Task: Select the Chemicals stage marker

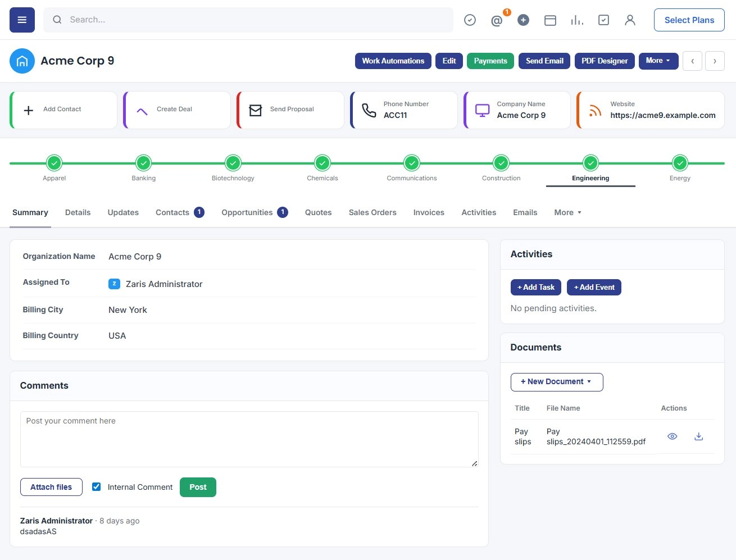Action: pyautogui.click(x=322, y=163)
